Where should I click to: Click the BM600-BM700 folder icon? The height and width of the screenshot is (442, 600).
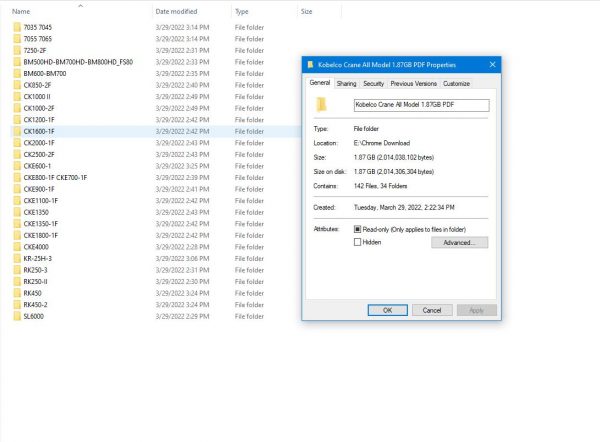pyautogui.click(x=17, y=73)
